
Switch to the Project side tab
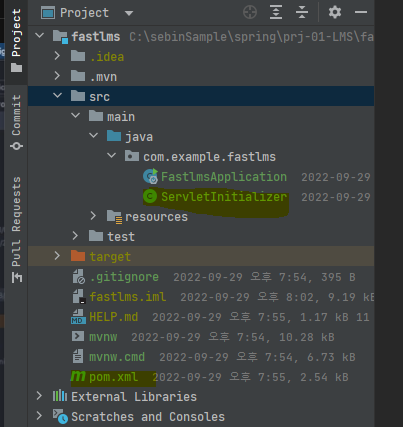(16, 40)
